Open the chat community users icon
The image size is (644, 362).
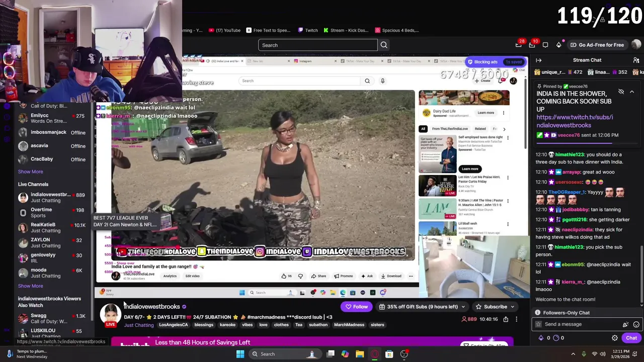tap(636, 60)
